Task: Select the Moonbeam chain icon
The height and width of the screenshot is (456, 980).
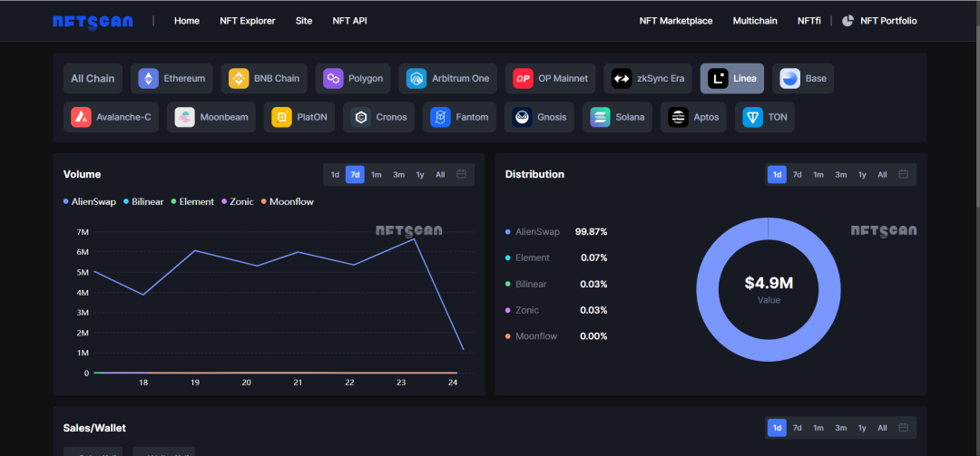Action: [184, 117]
